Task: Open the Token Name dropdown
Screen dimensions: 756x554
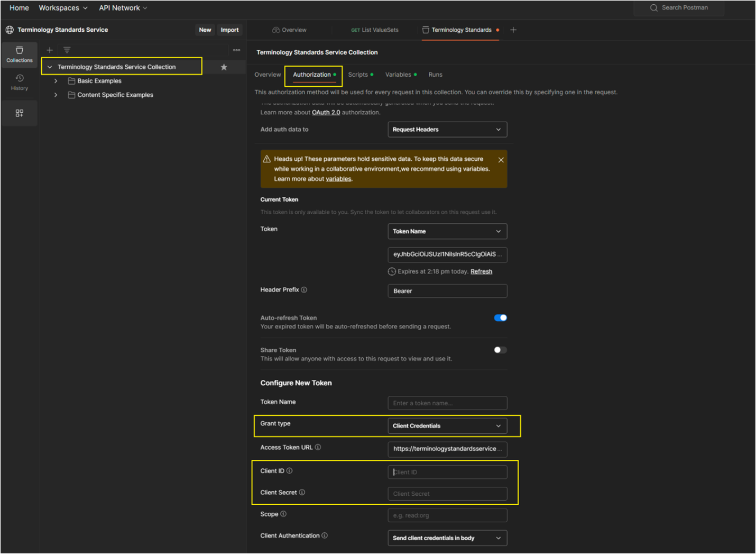Action: click(447, 231)
